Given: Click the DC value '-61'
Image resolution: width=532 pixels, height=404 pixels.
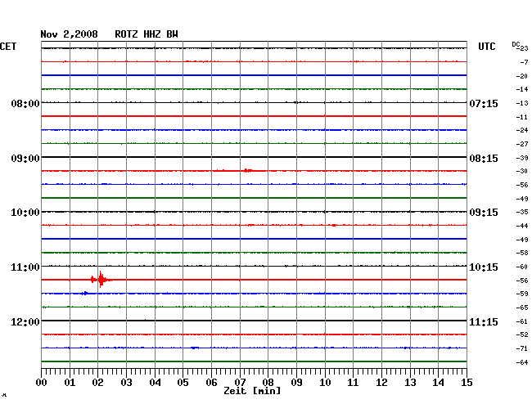Looking at the screenshot, I should 522,321.
